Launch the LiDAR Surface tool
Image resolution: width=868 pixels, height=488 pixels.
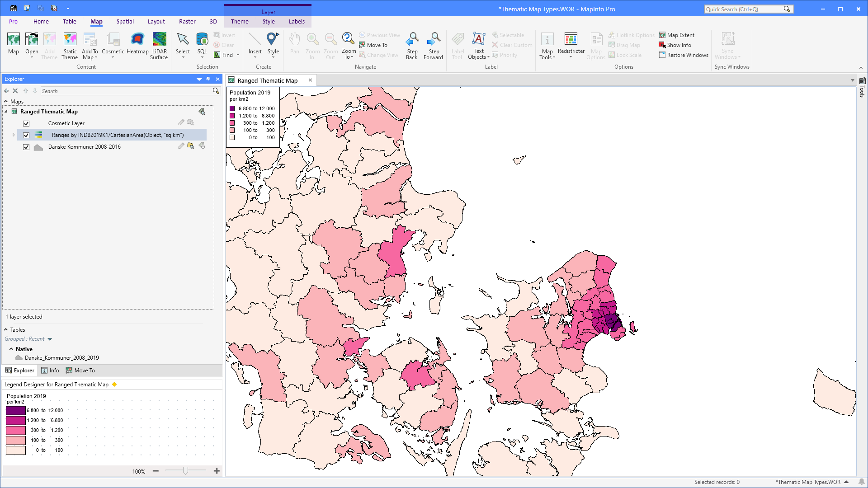tap(159, 45)
